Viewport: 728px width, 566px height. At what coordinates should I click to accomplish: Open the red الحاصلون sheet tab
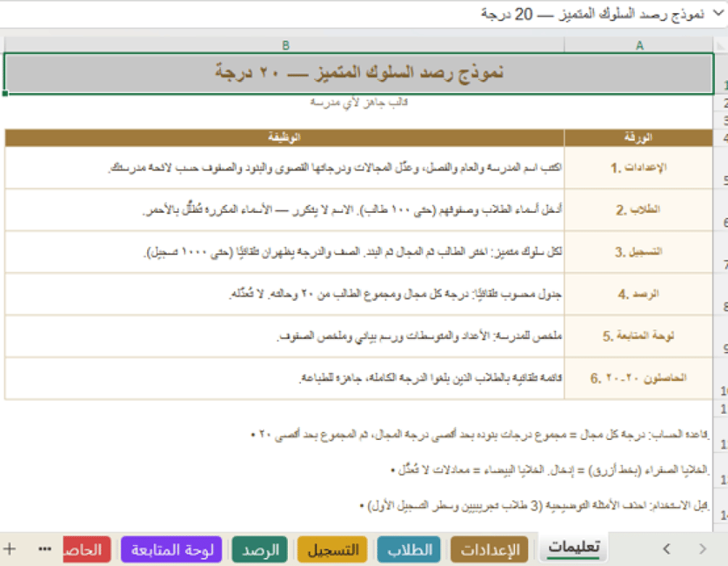coord(87,550)
